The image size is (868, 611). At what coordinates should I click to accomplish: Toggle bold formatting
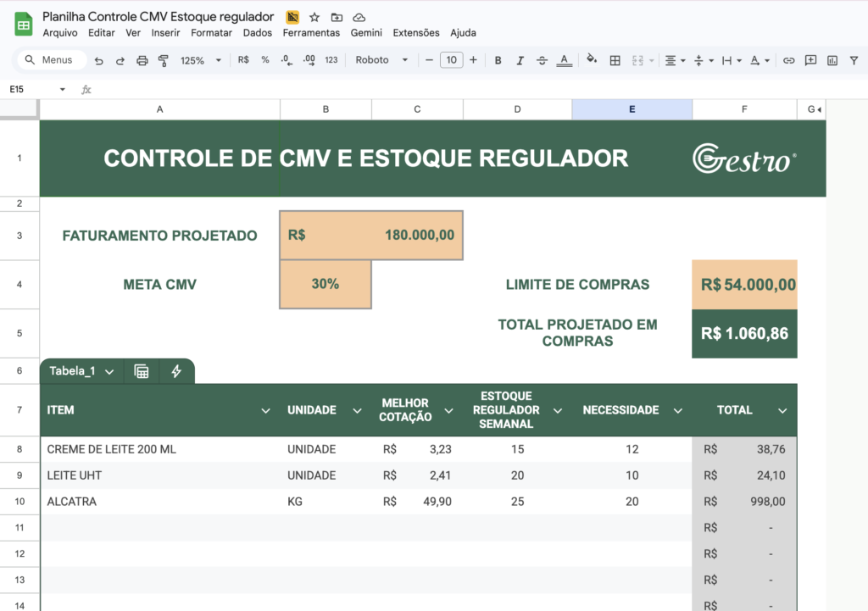pos(498,60)
